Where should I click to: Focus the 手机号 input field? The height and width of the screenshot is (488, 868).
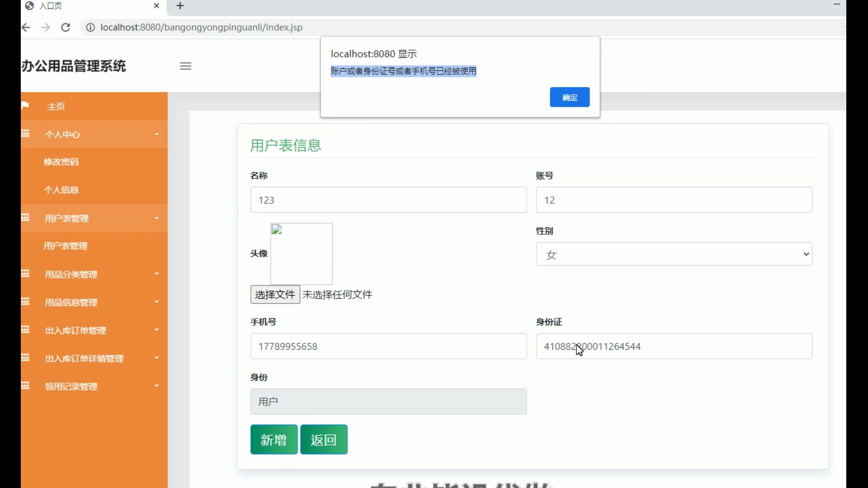[x=388, y=347]
